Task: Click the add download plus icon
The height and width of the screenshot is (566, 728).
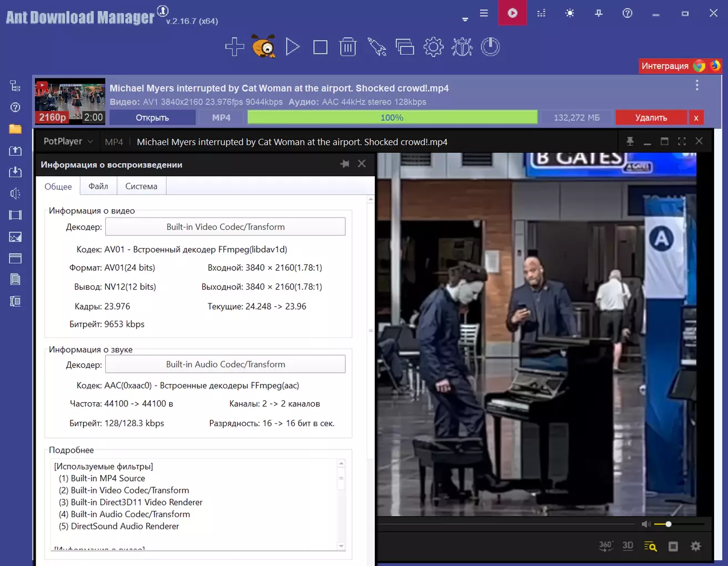Action: click(x=235, y=47)
